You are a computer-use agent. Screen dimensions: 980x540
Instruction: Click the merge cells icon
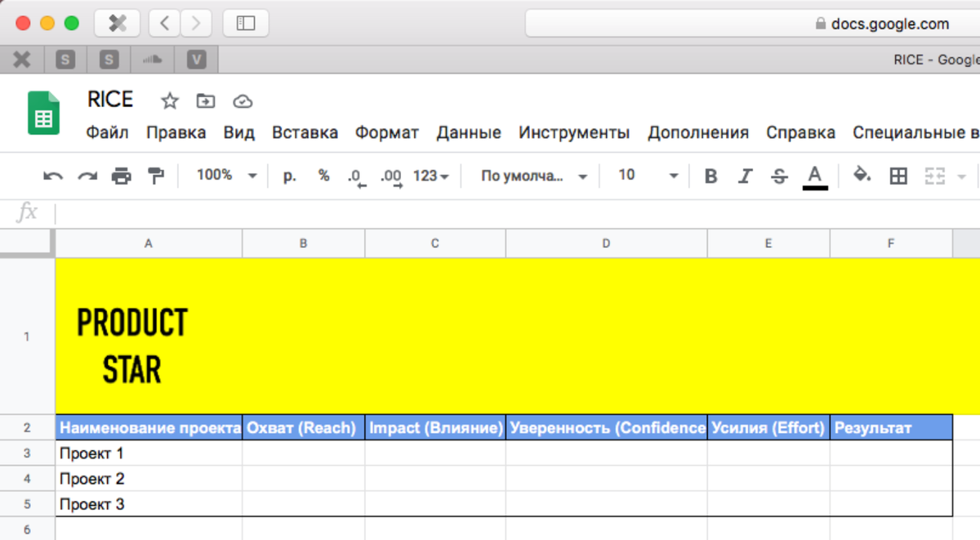tap(934, 176)
